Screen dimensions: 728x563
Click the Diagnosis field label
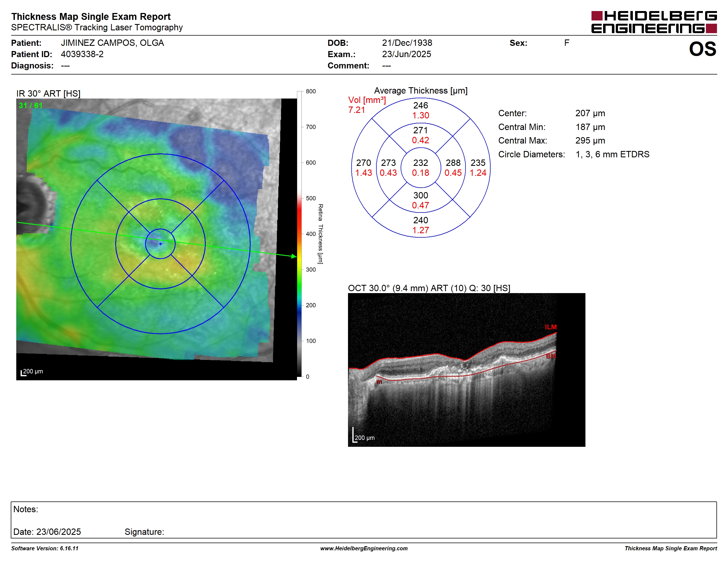pyautogui.click(x=32, y=65)
